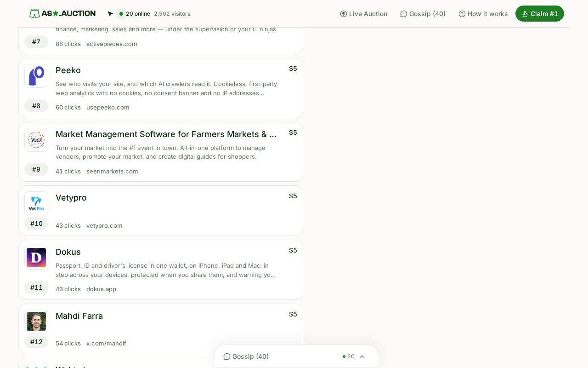This screenshot has width=588, height=368.
Task: Click the #9 rank badge
Action: click(x=36, y=169)
